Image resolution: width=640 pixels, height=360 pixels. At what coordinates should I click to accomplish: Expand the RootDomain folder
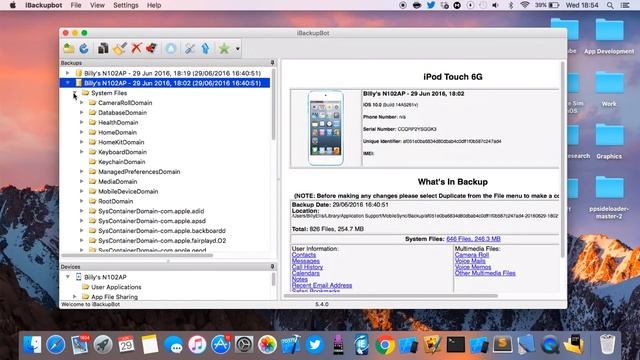click(82, 201)
